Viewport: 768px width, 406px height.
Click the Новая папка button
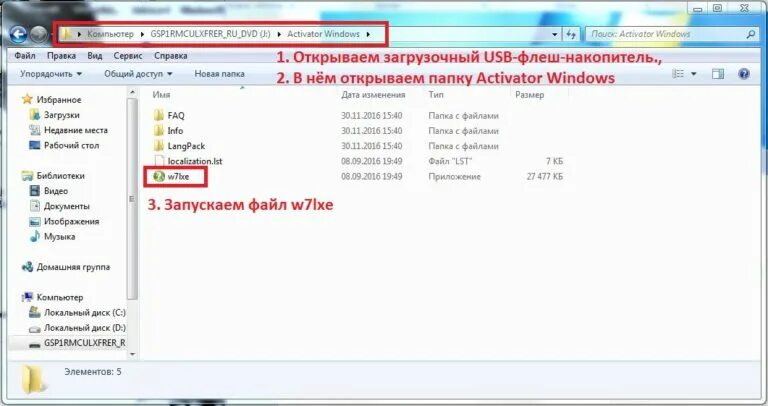point(219,74)
